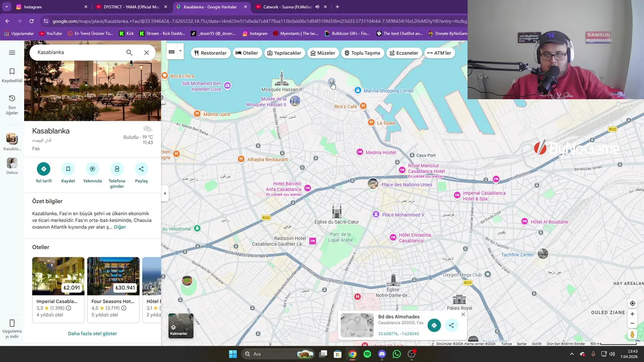Open Kick bookmark

[126, 34]
